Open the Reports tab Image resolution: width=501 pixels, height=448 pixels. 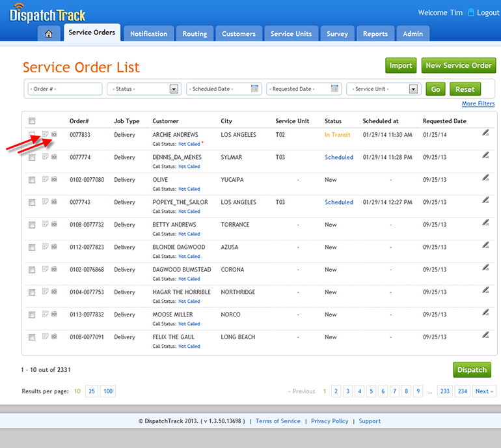(375, 34)
